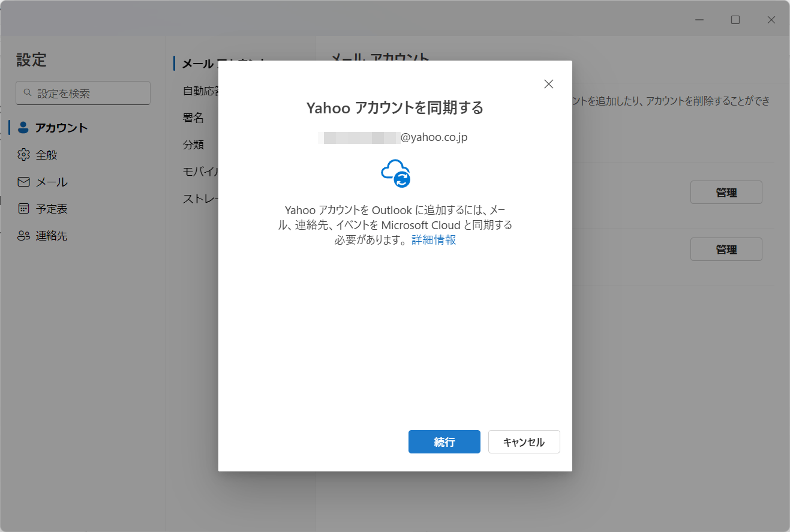Open メール settings category
The image size is (790, 532).
pos(52,182)
